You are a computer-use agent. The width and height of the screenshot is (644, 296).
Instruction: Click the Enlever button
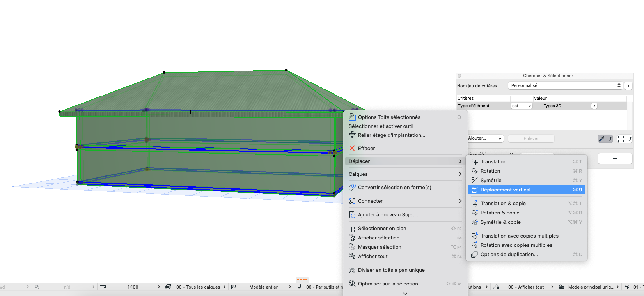[x=531, y=138]
